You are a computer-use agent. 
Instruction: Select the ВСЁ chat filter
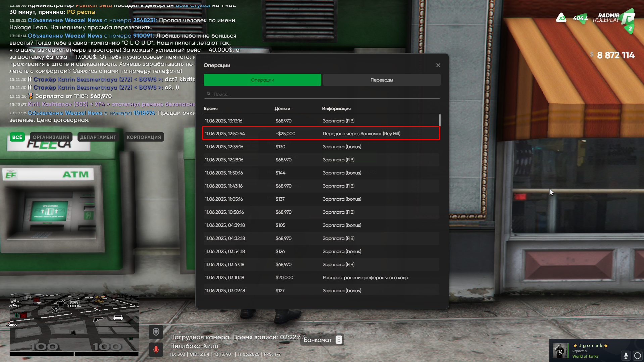point(17,137)
